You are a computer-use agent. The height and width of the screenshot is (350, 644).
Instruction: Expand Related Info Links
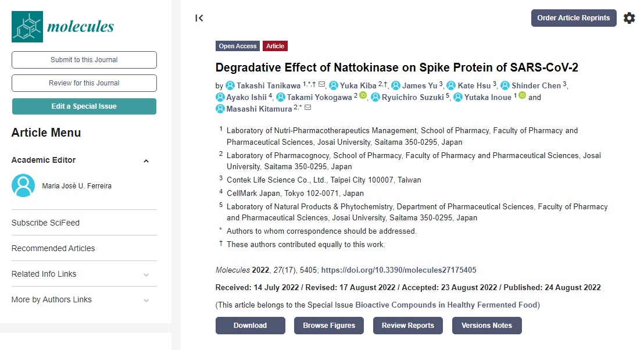pyautogui.click(x=146, y=275)
